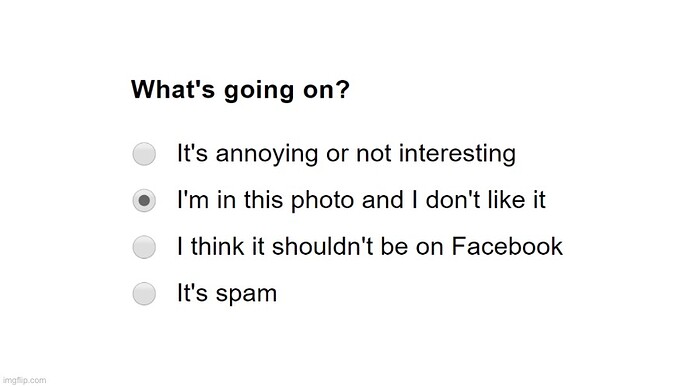The height and width of the screenshot is (387, 690).
Task: Click the word "think" in the third option
Action: tap(217, 247)
